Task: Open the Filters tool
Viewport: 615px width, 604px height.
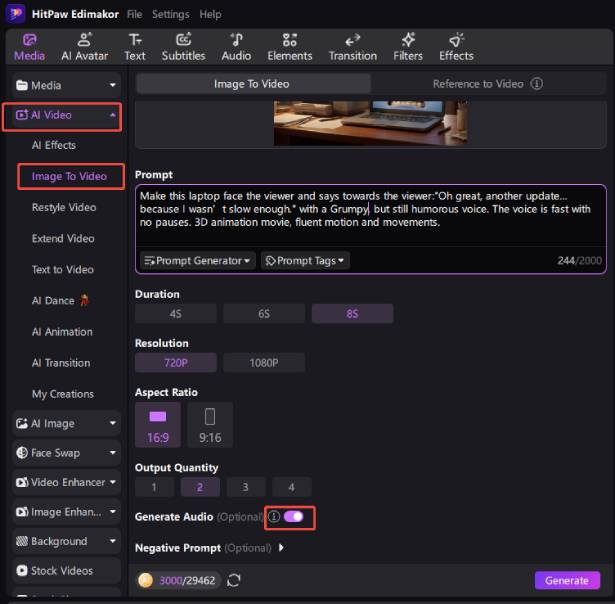Action: coord(408,47)
